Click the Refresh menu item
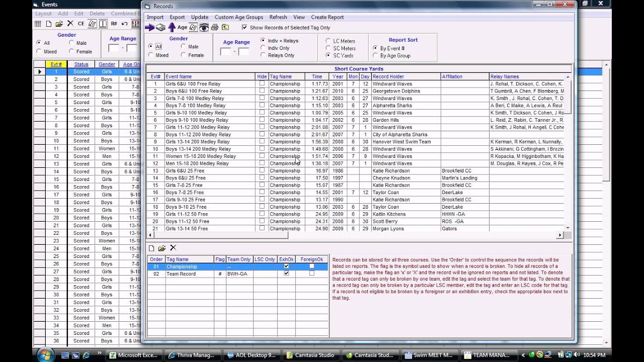Viewport: 644px width, 362px height. tap(278, 17)
